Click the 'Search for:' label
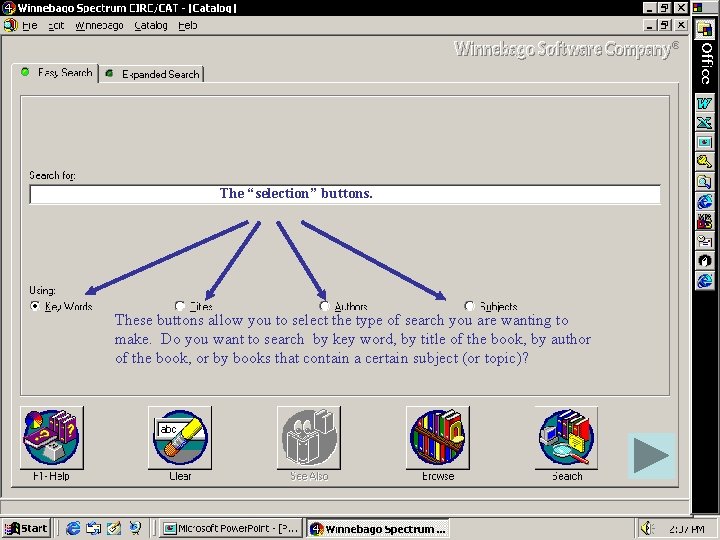720x540 pixels. [x=52, y=175]
